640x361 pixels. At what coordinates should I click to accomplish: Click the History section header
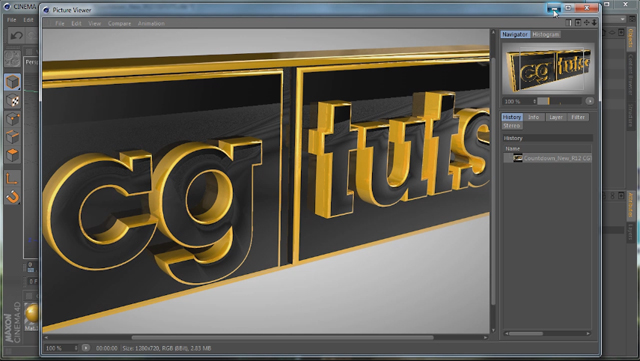click(548, 138)
